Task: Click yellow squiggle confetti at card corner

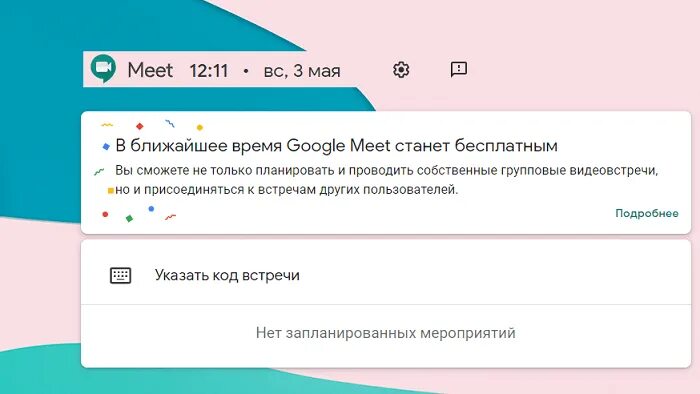Action: pyautogui.click(x=107, y=125)
